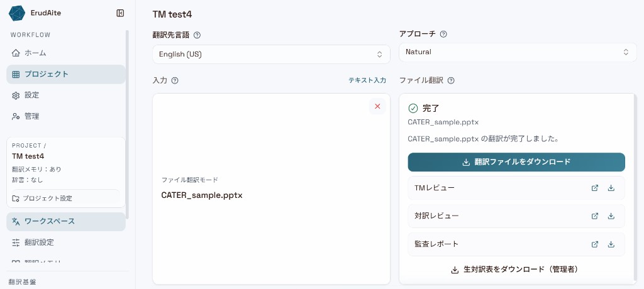Click the プロジェクト設定 button
This screenshot has height=289, width=644.
65,199
